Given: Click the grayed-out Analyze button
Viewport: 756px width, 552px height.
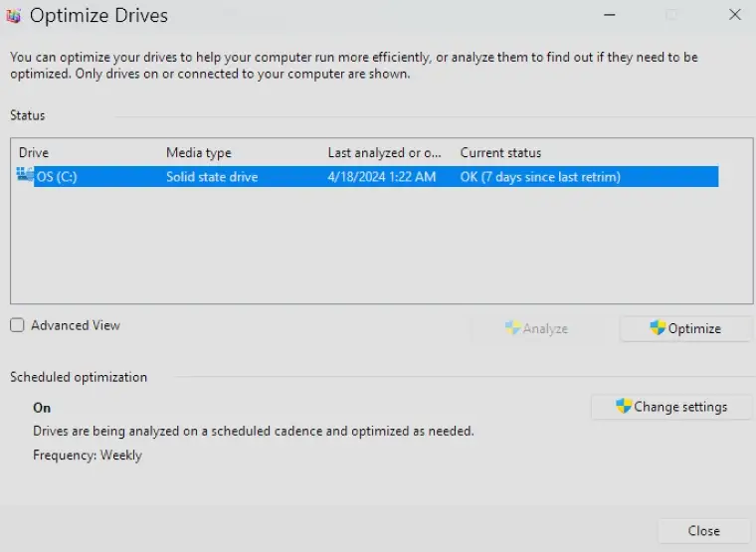Looking at the screenshot, I should 536,329.
